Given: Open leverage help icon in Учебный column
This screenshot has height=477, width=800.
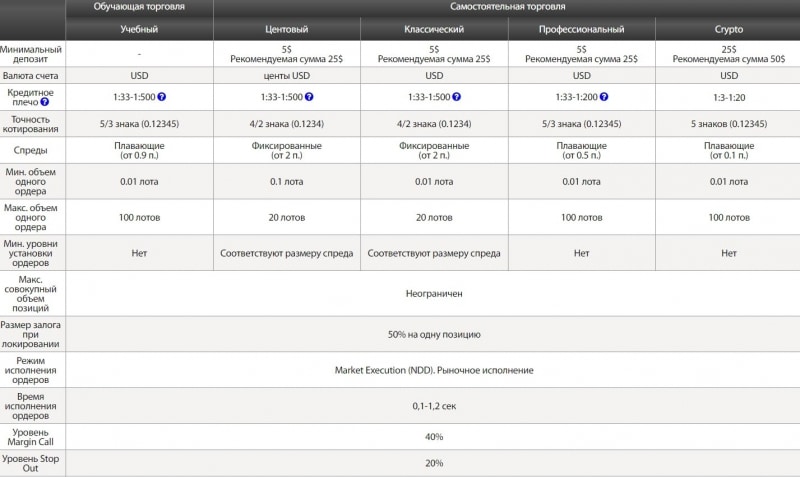Looking at the screenshot, I should [162, 96].
